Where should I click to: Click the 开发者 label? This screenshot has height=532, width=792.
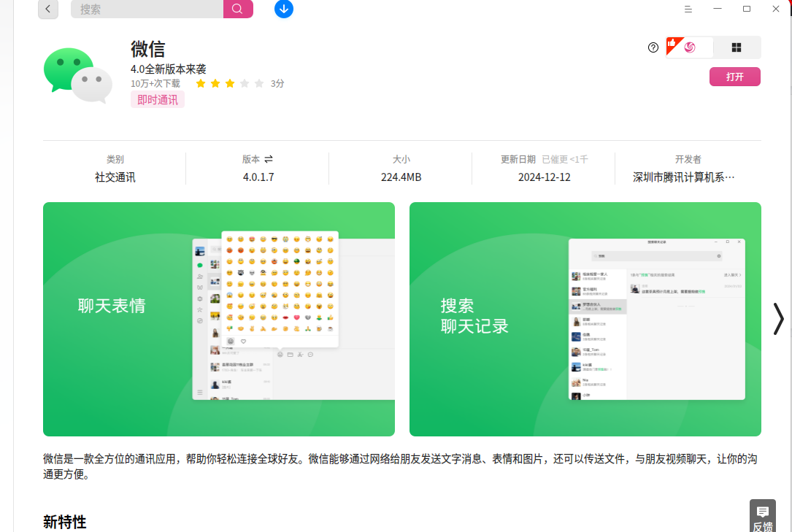click(688, 160)
